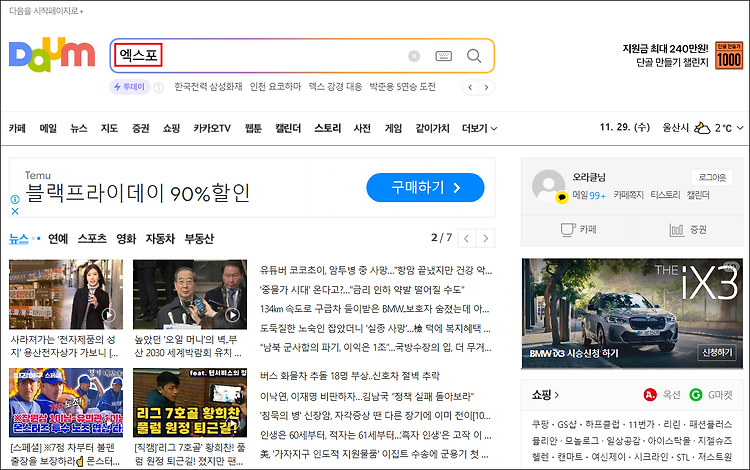Viewport: 750px width, 470px height.
Task: Show next trending keywords arrow
Action: pos(486,87)
